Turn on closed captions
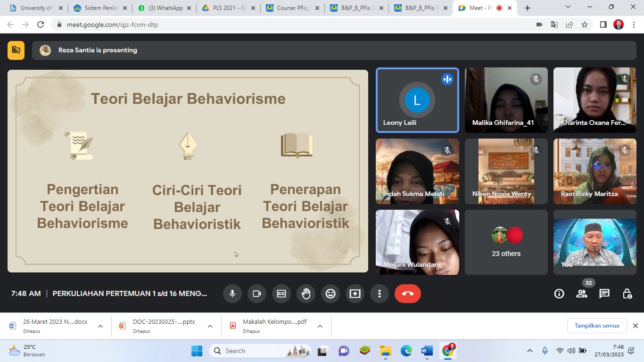The height and width of the screenshot is (362, 644). (x=281, y=294)
